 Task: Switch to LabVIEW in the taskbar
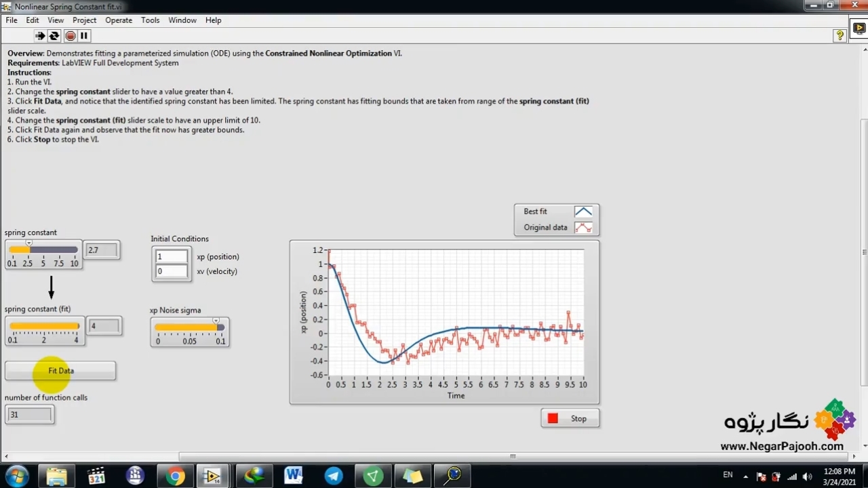coord(213,476)
